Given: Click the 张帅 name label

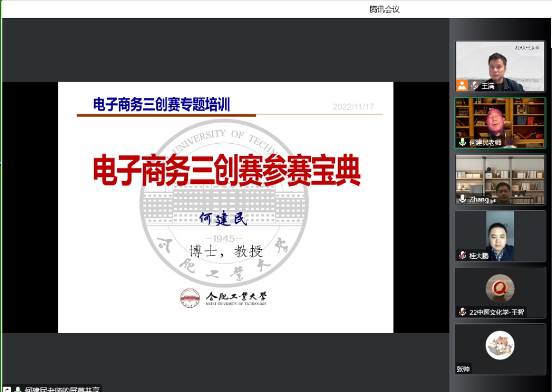Looking at the screenshot, I should click(x=463, y=369).
